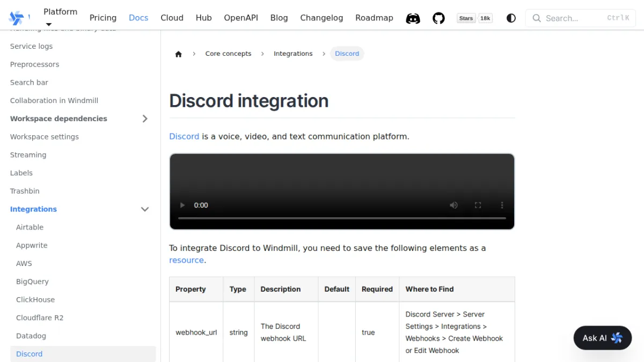The width and height of the screenshot is (644, 362).
Task: Open Trashbin in the sidebar
Action: click(25, 191)
